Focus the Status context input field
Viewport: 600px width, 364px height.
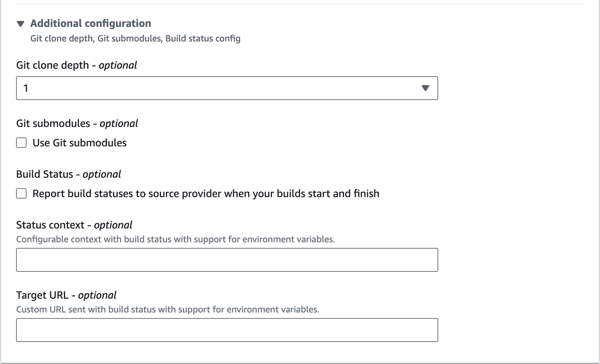(227, 260)
